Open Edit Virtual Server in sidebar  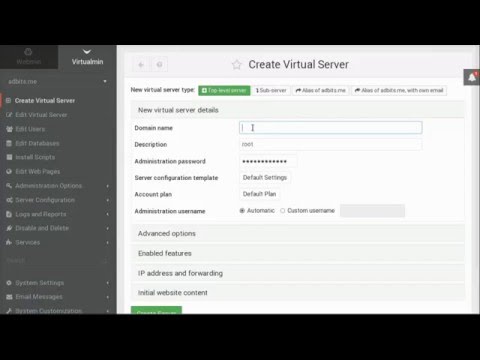pyautogui.click(x=41, y=115)
